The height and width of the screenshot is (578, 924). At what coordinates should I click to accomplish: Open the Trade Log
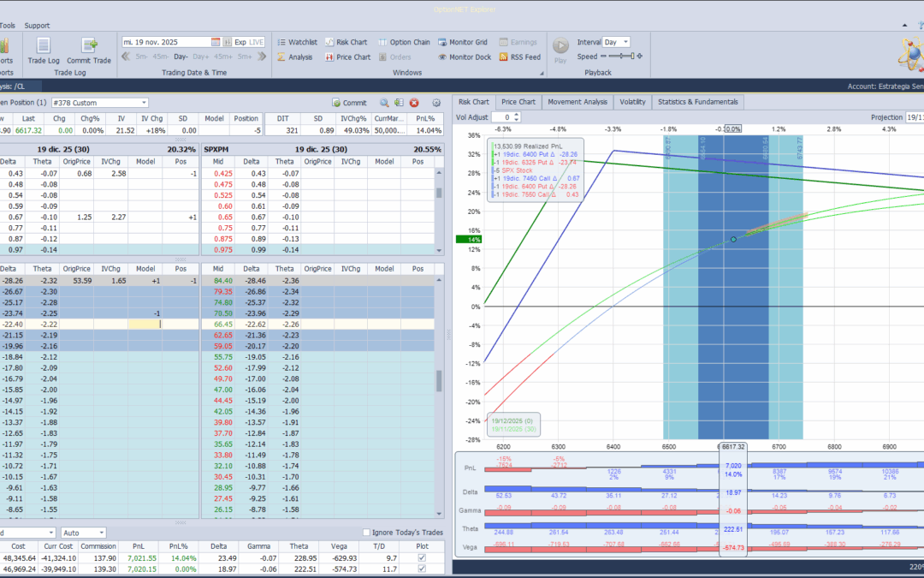[x=43, y=51]
